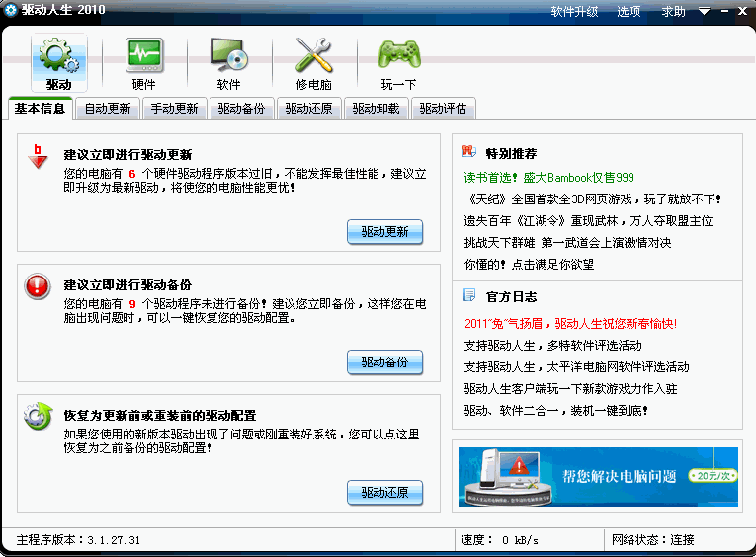Viewport: 756px width, 557px height.
Task: Click the 驱动更新 button
Action: [384, 232]
